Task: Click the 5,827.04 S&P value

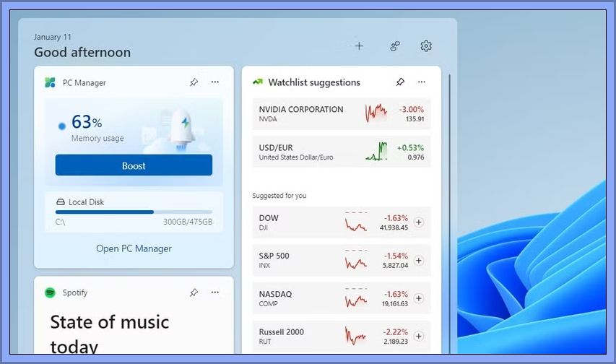Action: 395,266
